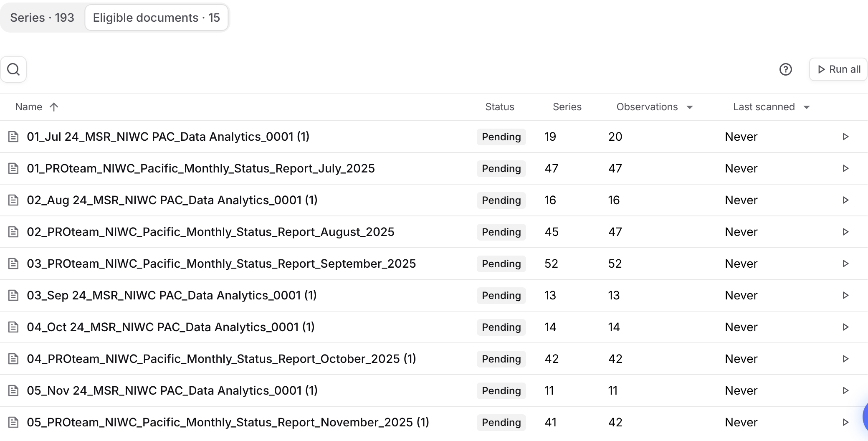Switch to the Series · 193 tab
This screenshot has width=868, height=441.
click(x=42, y=18)
